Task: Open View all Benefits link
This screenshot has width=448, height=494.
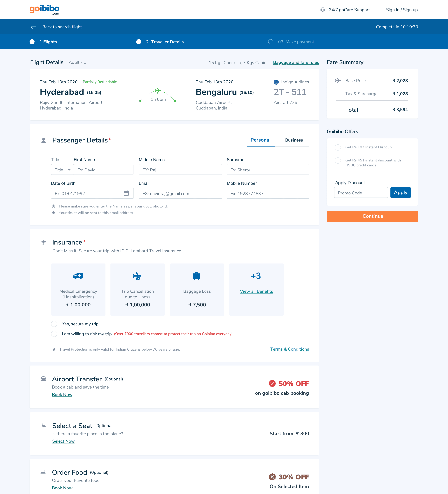Action: click(256, 291)
